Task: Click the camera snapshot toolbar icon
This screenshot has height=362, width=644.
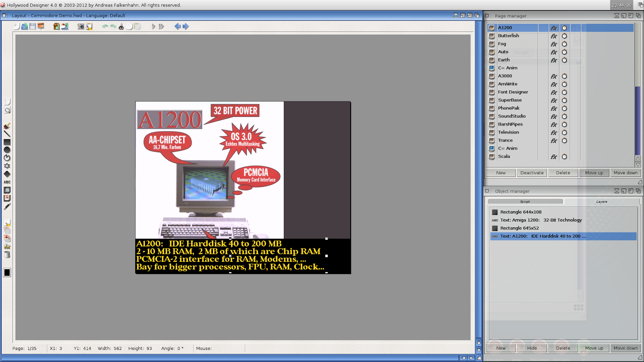Action: [81, 27]
